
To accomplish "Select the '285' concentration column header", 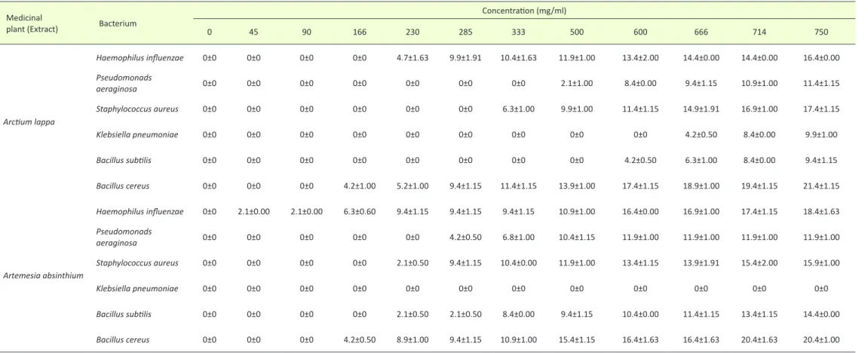I will click(465, 32).
